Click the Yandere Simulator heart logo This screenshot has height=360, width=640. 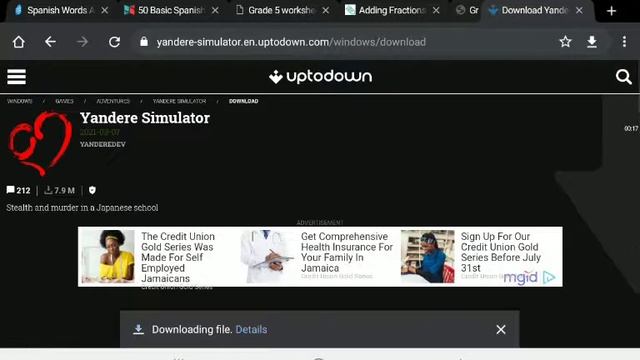point(40,143)
